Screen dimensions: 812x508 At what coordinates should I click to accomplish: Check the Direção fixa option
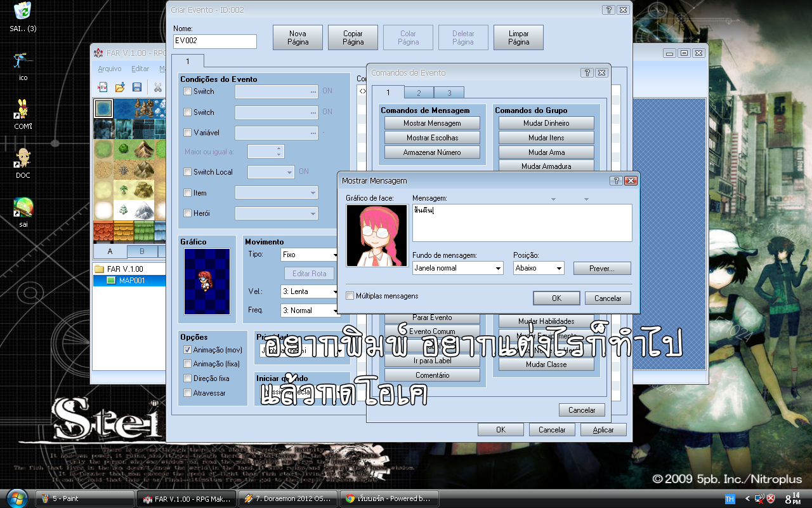(x=187, y=378)
